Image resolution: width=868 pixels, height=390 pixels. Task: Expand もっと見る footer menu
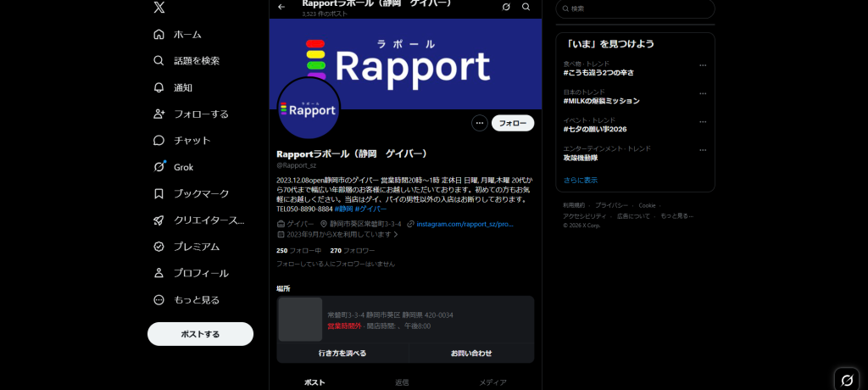[676, 216]
